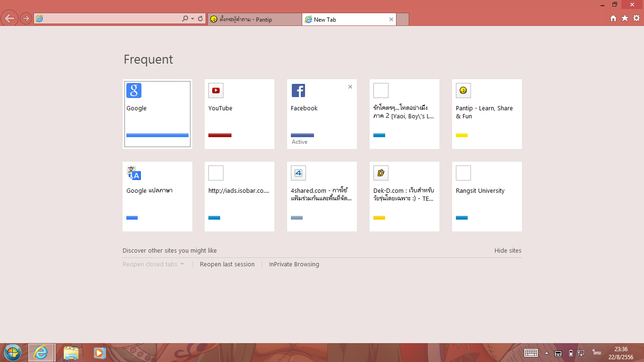Click Internet Explorer taskbar icon
This screenshot has width=644, height=362.
click(x=41, y=353)
